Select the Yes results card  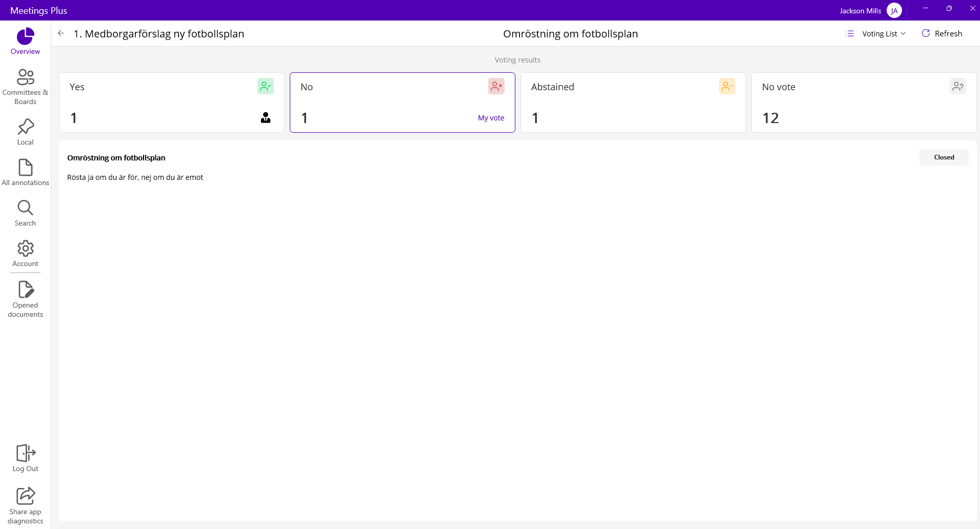[172, 103]
